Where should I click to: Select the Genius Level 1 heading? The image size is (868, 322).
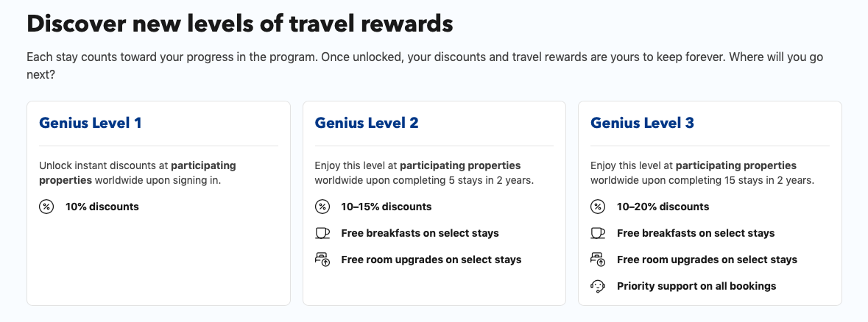click(90, 123)
